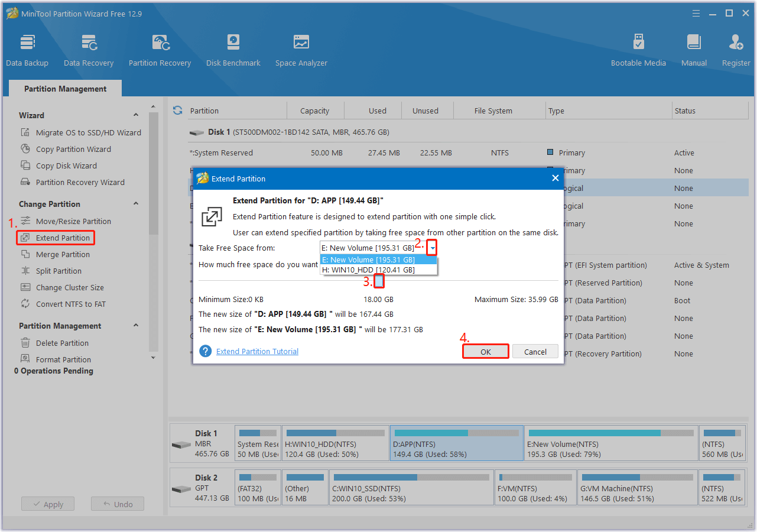Click the Undo button

118,504
